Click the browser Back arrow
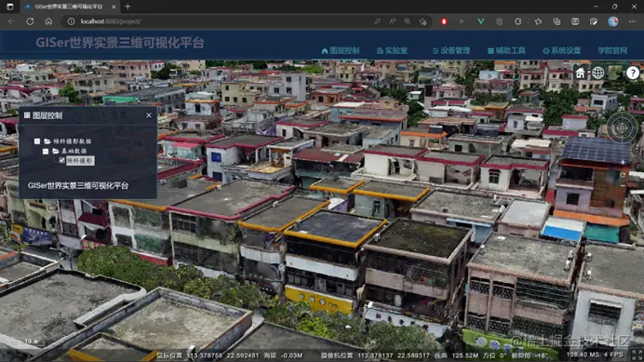The height and width of the screenshot is (362, 644). [11, 21]
